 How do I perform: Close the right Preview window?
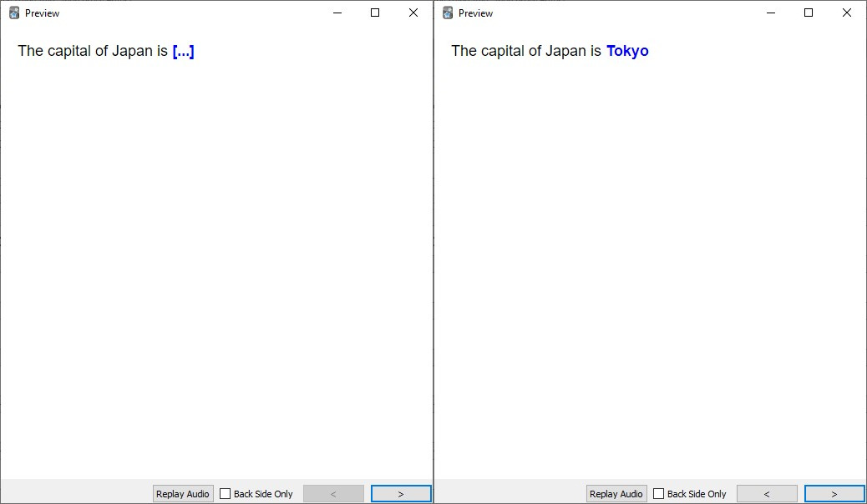coord(847,13)
